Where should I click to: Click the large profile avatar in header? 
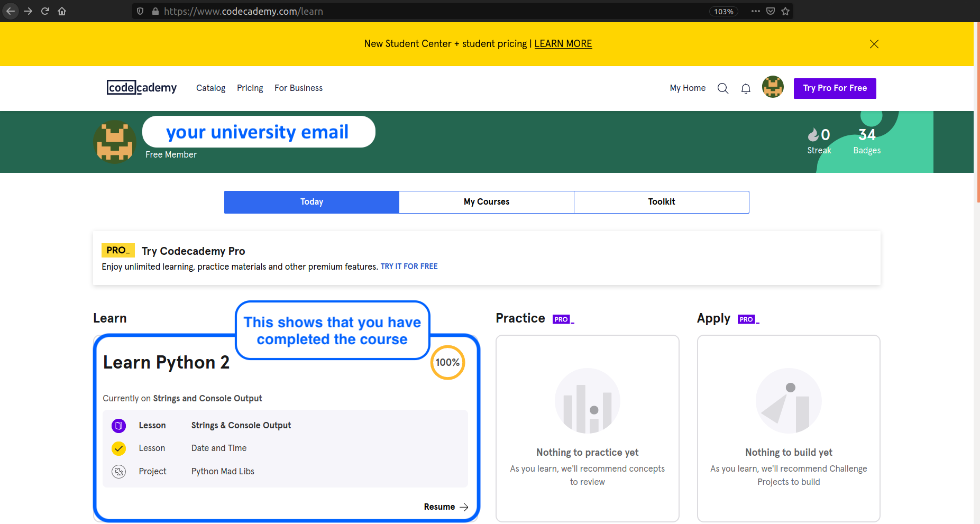[115, 142]
